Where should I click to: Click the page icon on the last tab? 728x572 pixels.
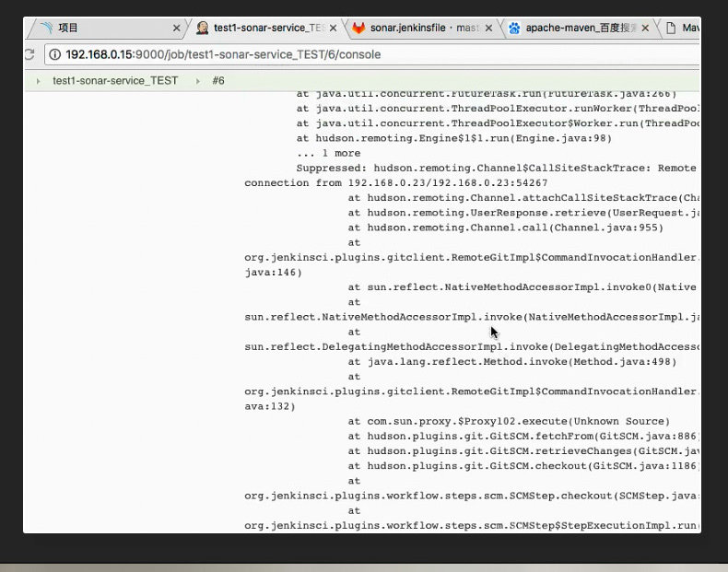pyautogui.click(x=671, y=28)
